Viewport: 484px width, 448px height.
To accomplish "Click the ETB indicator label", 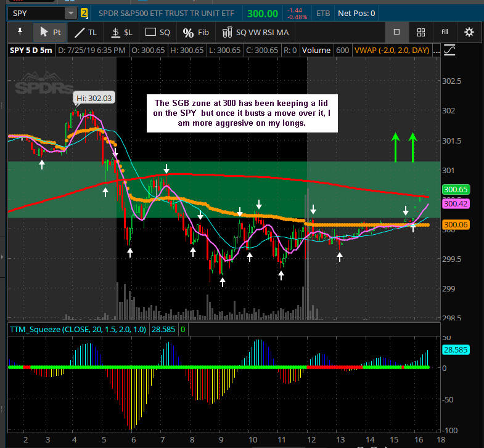I will (x=322, y=12).
